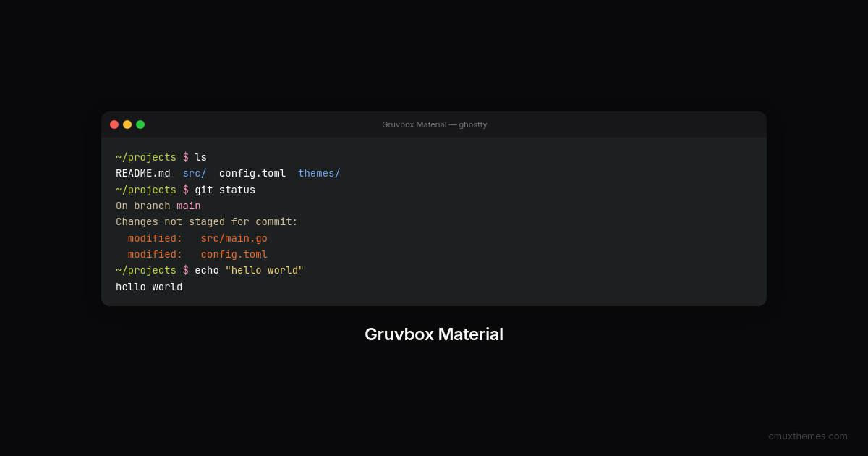
Task: Click the 'git status' command
Action: (225, 190)
